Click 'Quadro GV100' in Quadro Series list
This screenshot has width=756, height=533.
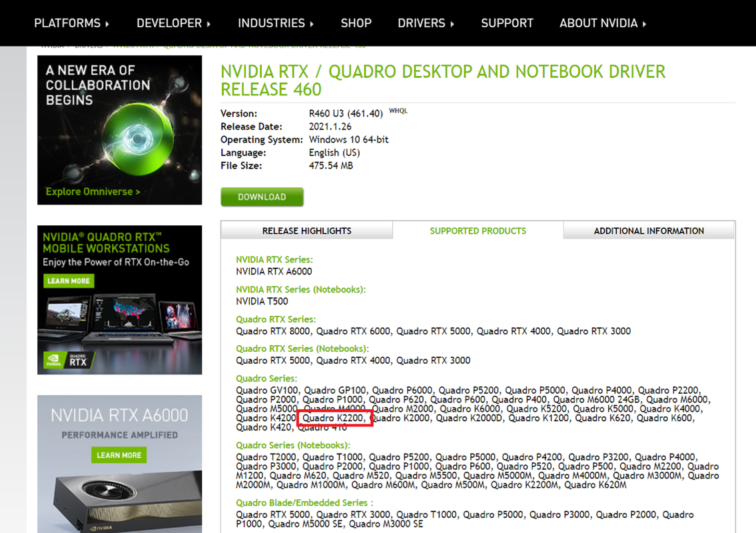click(266, 390)
